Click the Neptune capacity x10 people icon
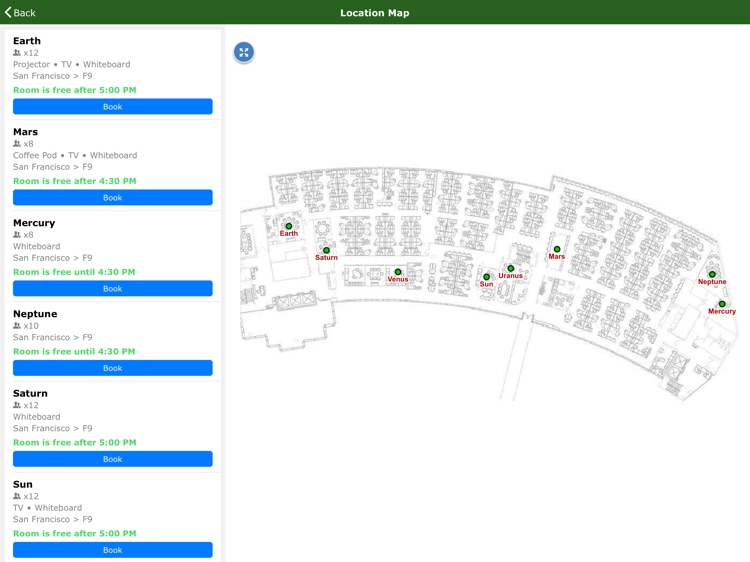 17,325
